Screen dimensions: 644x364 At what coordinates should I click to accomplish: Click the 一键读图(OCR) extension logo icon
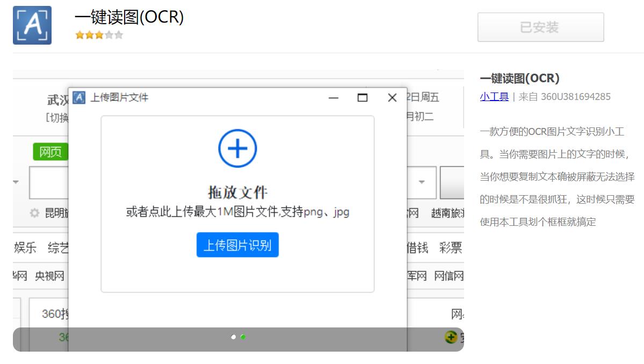pos(32,26)
